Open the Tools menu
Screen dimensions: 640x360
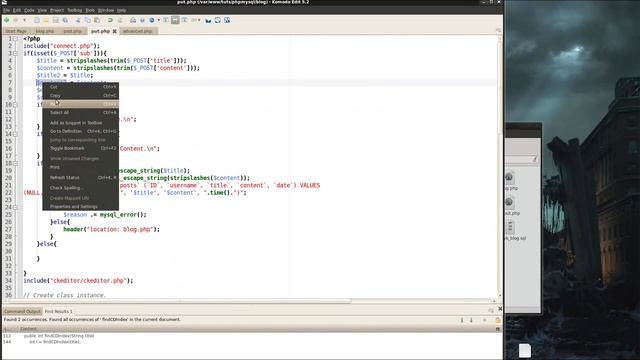pyautogui.click(x=90, y=10)
